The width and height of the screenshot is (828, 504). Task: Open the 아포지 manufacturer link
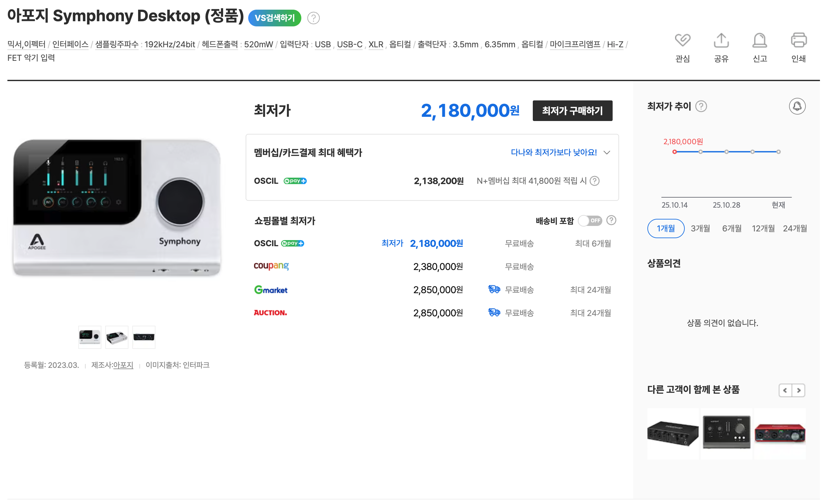click(123, 365)
